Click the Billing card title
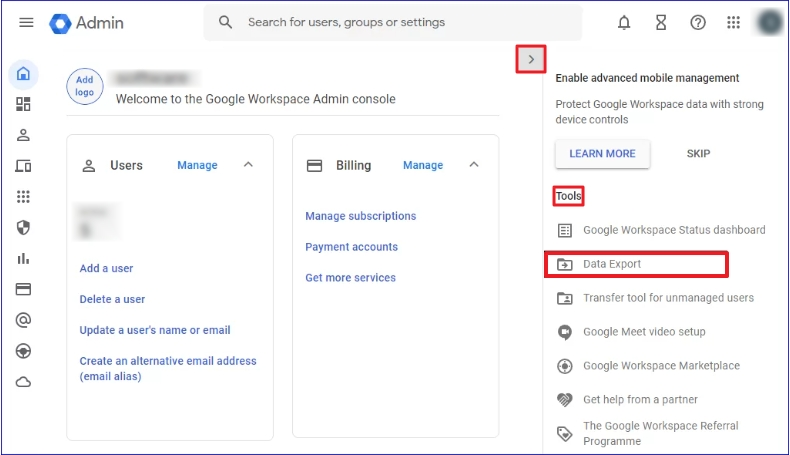The height and width of the screenshot is (455, 790). pos(354,165)
